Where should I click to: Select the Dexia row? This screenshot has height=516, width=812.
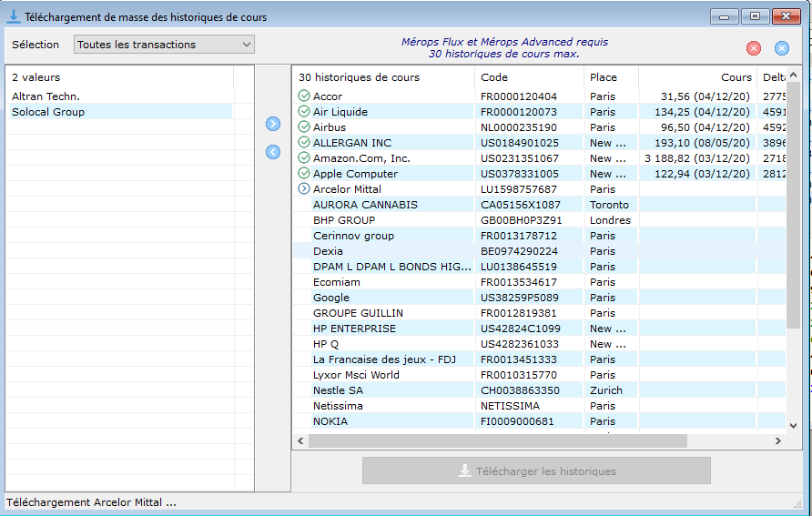coord(540,251)
